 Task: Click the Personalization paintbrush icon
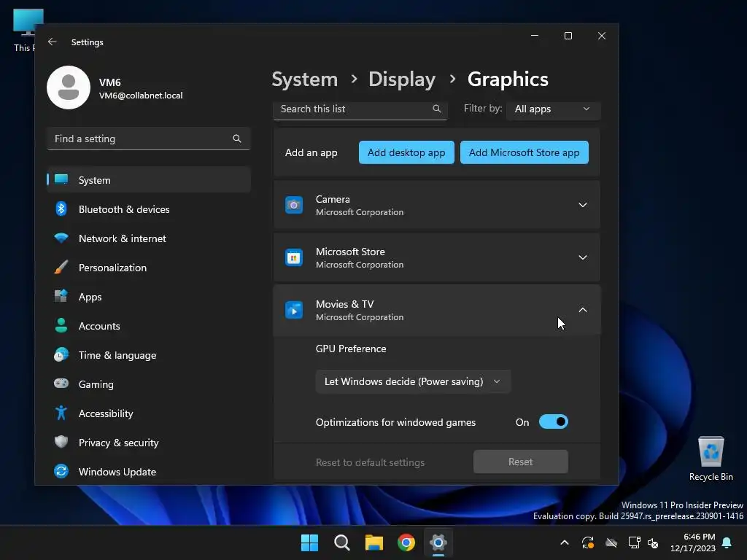coord(61,267)
